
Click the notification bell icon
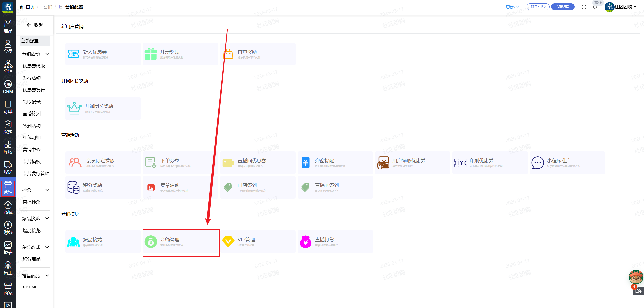(595, 7)
